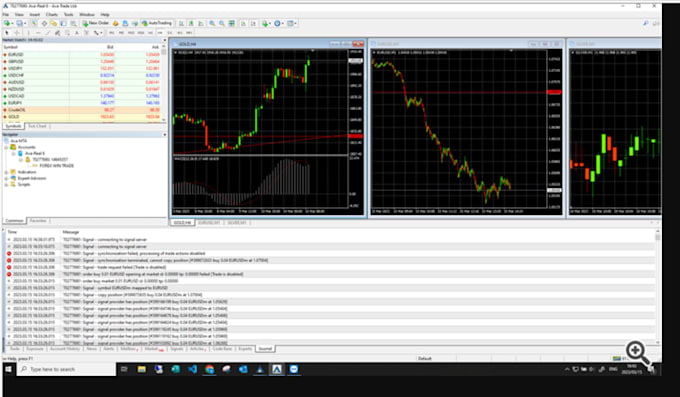Set timeframe to M15

131,33
